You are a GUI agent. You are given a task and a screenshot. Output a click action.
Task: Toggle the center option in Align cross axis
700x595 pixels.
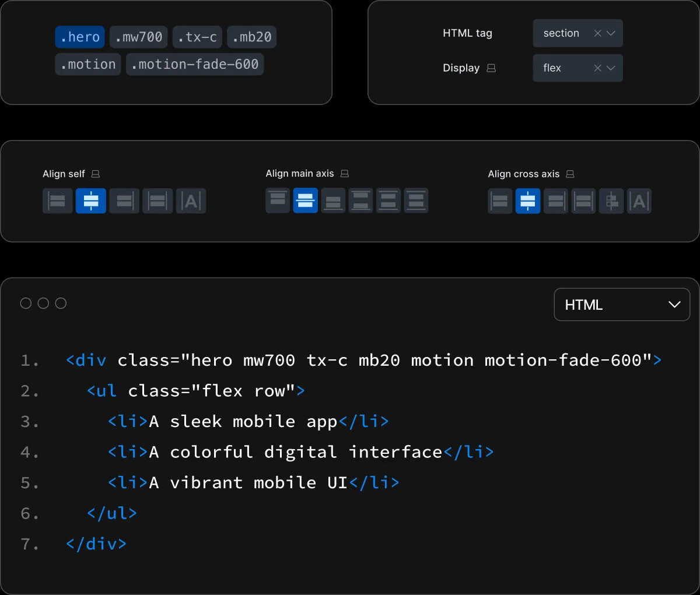coord(528,201)
